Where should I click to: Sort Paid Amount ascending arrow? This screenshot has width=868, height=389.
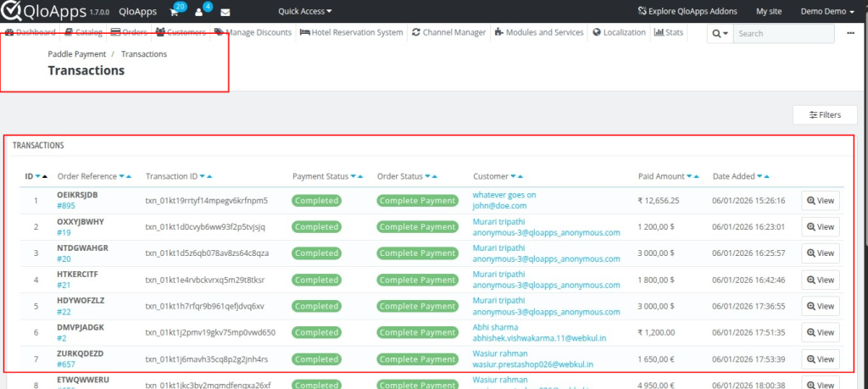pos(697,176)
